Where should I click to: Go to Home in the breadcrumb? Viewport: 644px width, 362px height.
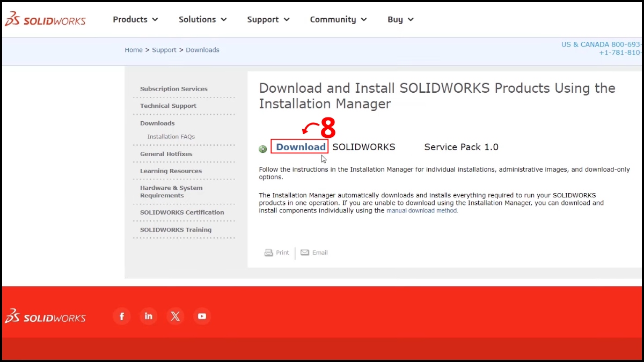(x=134, y=50)
